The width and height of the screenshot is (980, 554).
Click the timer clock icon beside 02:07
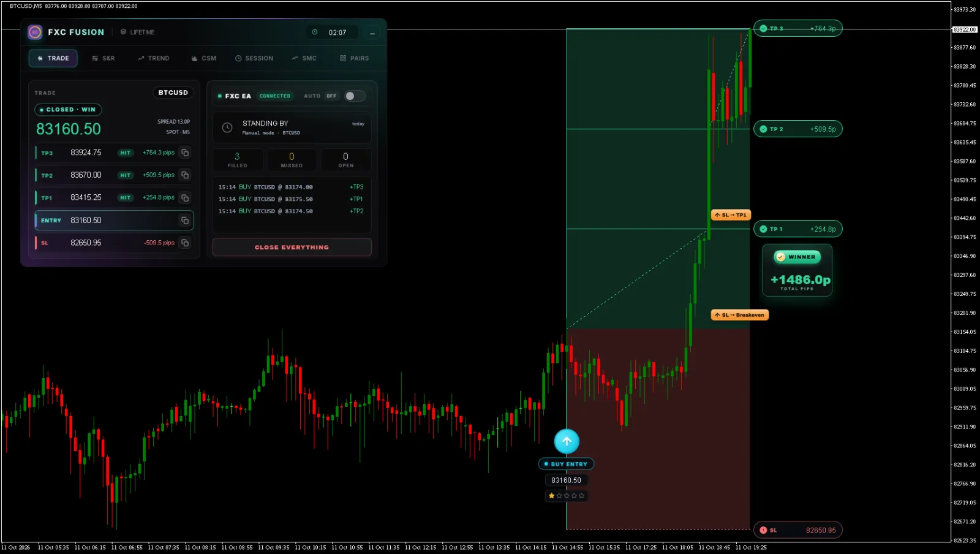tap(315, 32)
